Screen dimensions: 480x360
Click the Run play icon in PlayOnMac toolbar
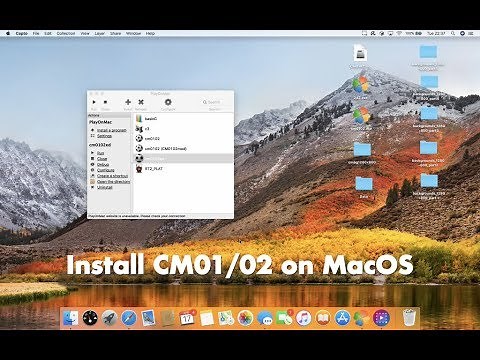coord(94,102)
